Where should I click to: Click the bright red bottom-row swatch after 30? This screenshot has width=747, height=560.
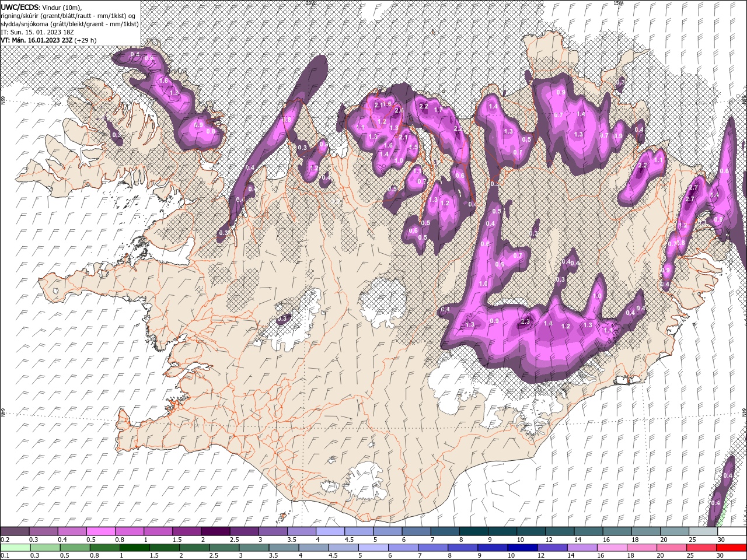pyautogui.click(x=731, y=548)
